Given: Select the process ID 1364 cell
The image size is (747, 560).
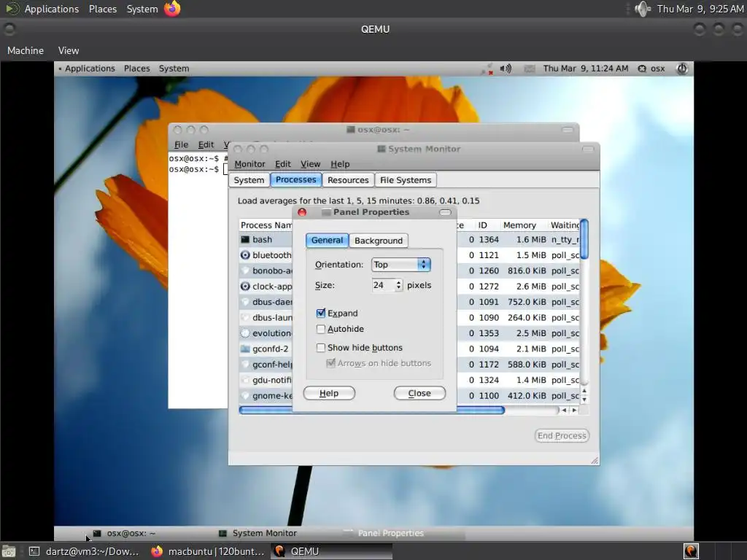Looking at the screenshot, I should (489, 239).
